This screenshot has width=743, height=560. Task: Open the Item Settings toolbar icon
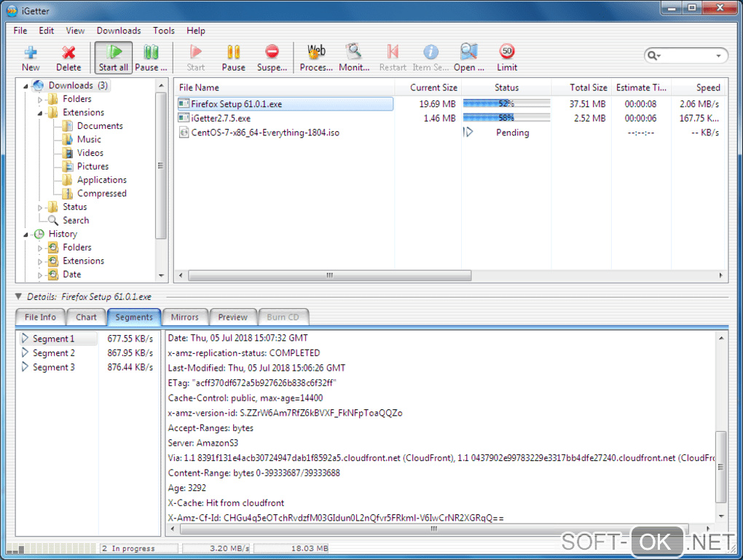[431, 58]
